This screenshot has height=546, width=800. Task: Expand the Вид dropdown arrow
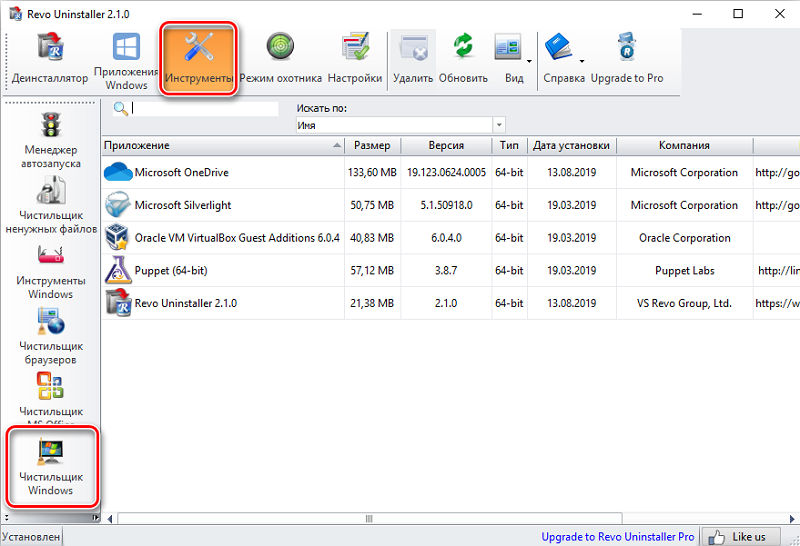[529, 60]
